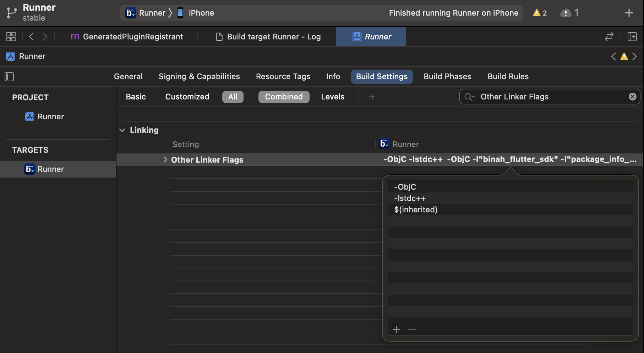Select the Levels view filter
This screenshot has height=353, width=644.
(333, 97)
